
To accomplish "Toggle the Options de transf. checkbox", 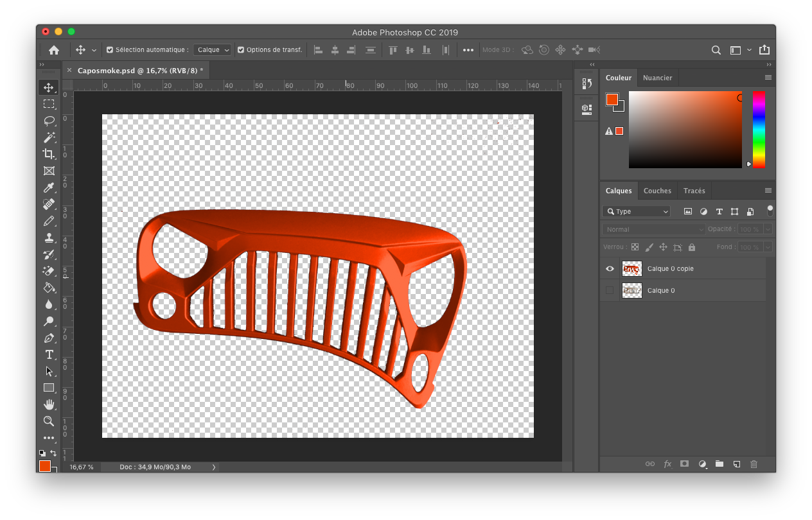I will coord(241,49).
